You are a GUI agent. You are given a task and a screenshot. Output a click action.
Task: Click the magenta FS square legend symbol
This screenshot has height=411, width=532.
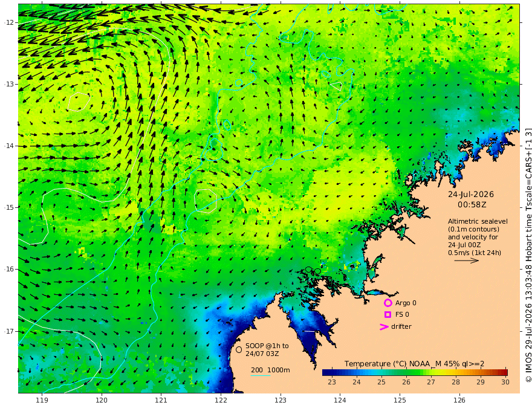tap(388, 315)
